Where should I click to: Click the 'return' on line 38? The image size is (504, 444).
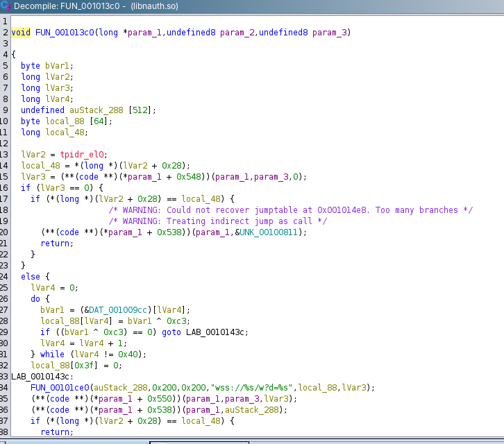55,432
